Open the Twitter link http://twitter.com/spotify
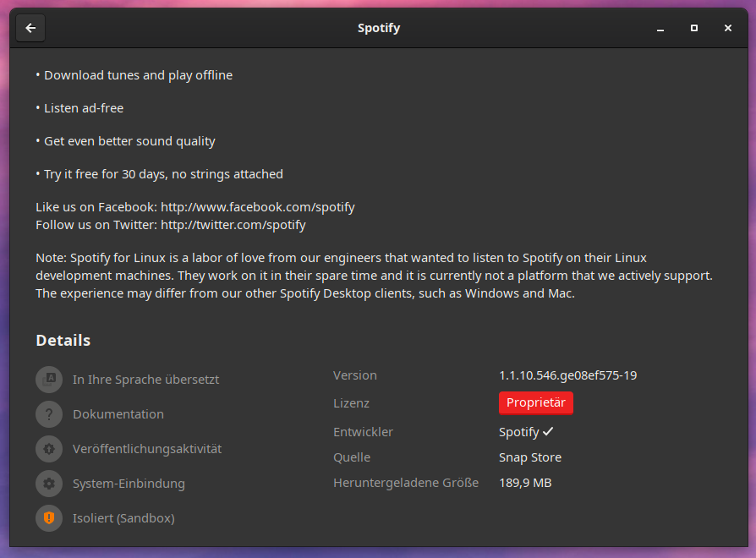This screenshot has width=756, height=558. [233, 225]
